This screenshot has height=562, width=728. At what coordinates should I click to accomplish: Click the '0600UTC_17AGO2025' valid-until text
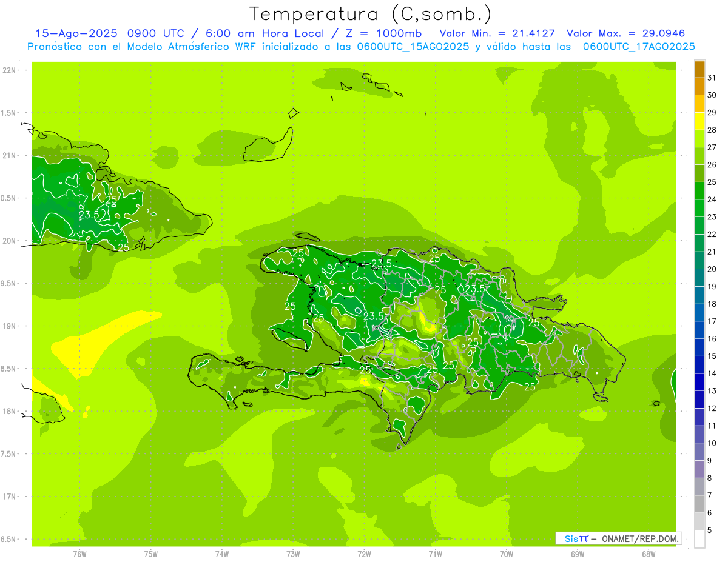pos(639,47)
